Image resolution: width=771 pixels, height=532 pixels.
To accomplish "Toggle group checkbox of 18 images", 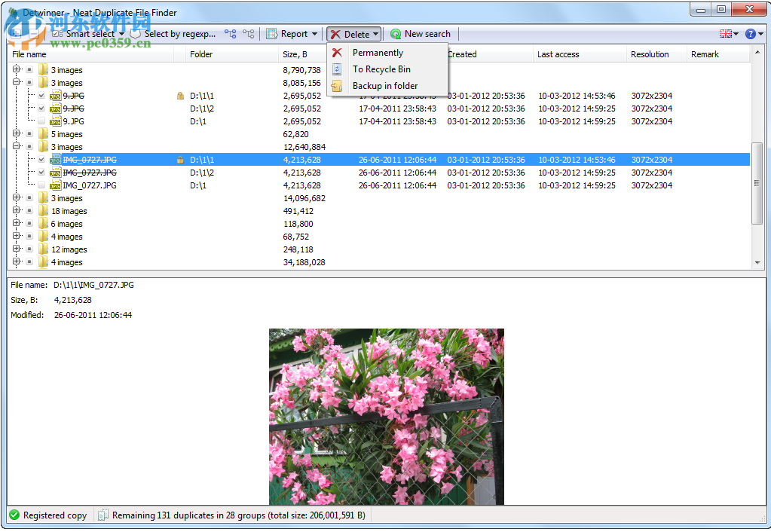I will pos(29,210).
